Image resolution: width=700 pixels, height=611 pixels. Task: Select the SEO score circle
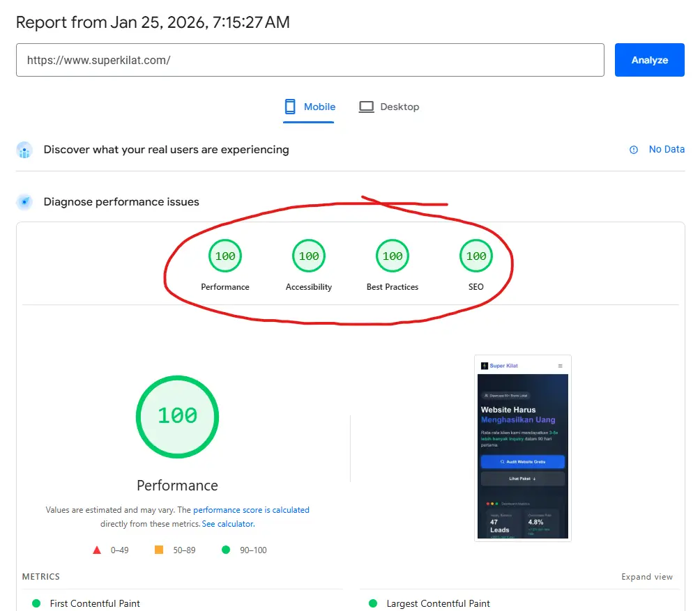(475, 255)
